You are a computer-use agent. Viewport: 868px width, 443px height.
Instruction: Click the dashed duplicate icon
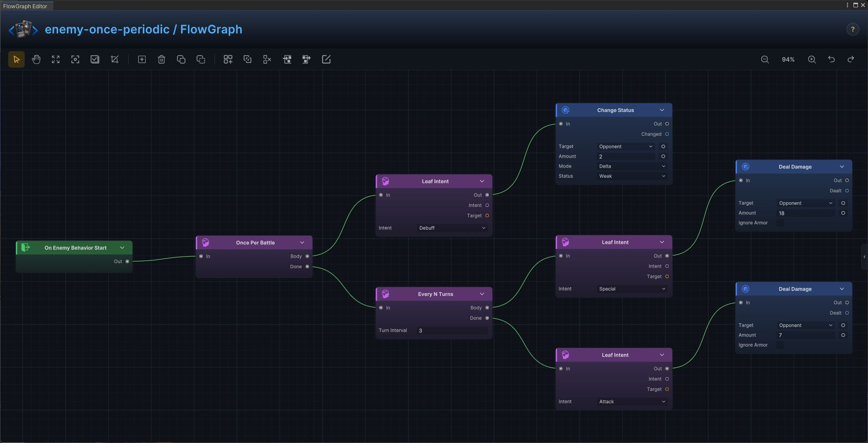[201, 59]
